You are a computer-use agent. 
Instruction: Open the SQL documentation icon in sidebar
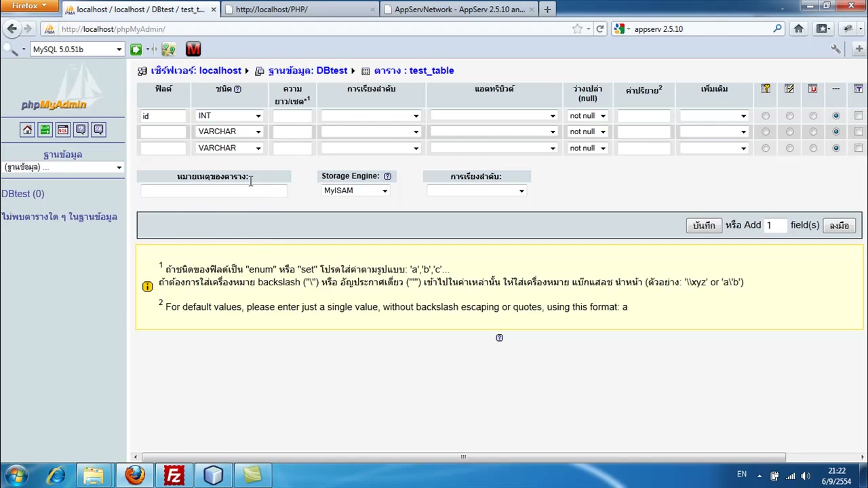(98, 129)
